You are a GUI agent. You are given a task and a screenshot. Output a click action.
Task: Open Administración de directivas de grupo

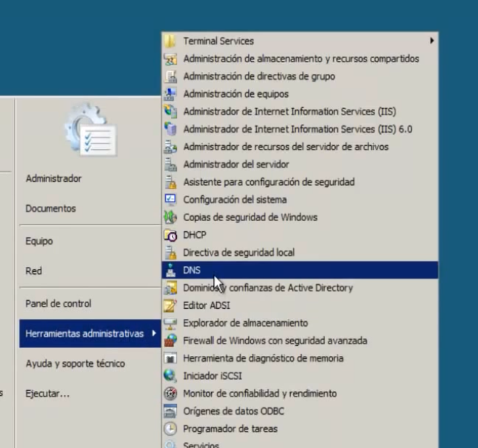[300, 76]
